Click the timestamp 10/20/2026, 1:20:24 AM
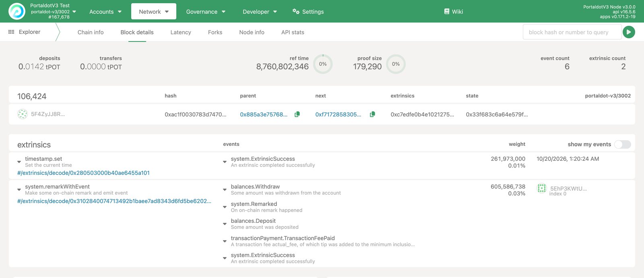644x278 pixels. point(568,159)
